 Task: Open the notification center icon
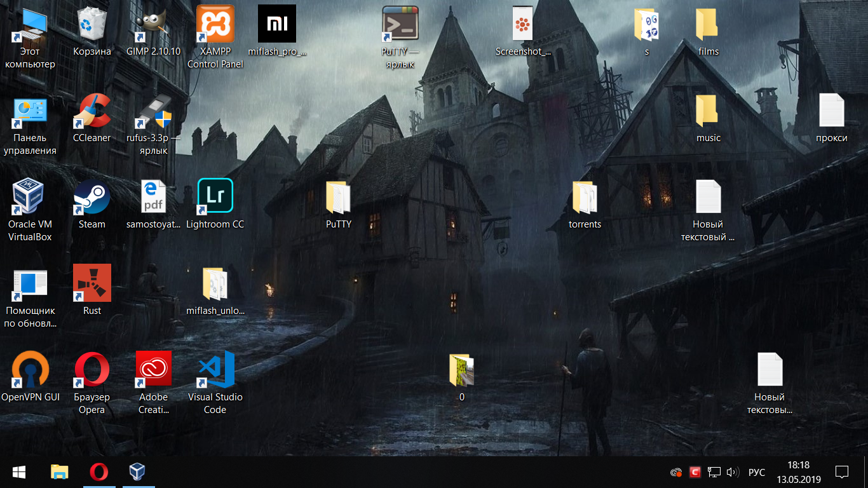click(842, 472)
